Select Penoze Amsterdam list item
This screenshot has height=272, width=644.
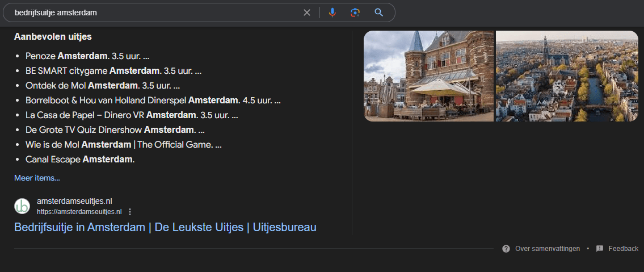87,56
